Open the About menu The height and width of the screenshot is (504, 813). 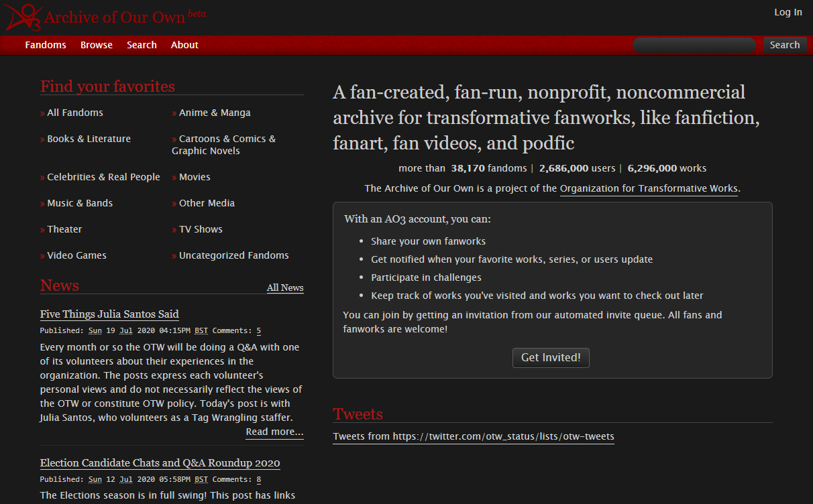pos(184,45)
